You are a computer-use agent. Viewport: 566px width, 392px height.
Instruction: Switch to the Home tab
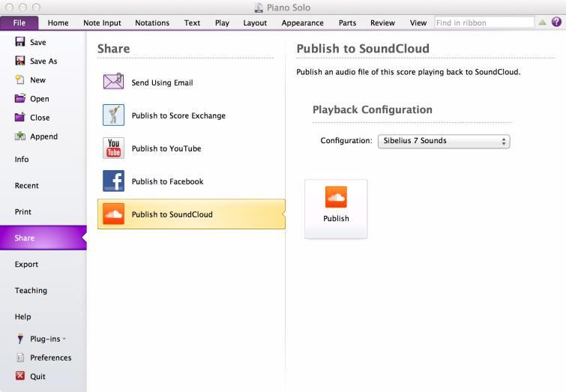point(58,22)
